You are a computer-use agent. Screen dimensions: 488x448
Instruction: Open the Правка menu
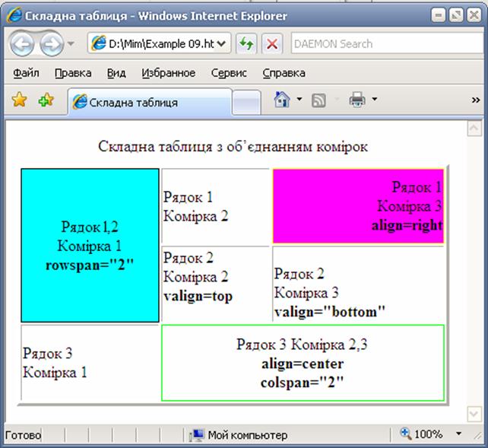(x=73, y=73)
